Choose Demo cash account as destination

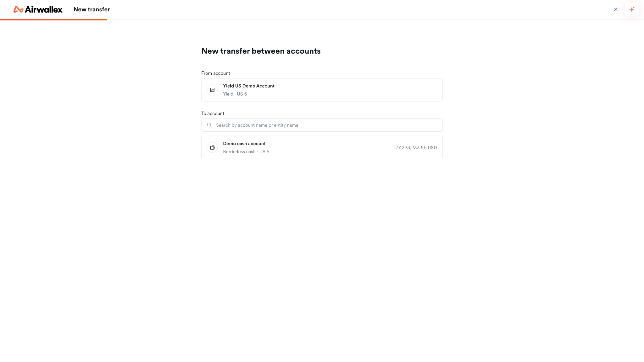click(x=322, y=148)
